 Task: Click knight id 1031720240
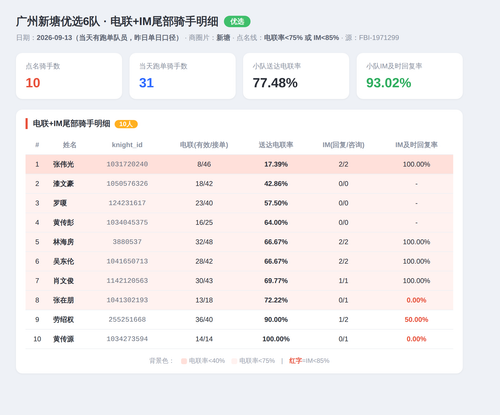127,164
